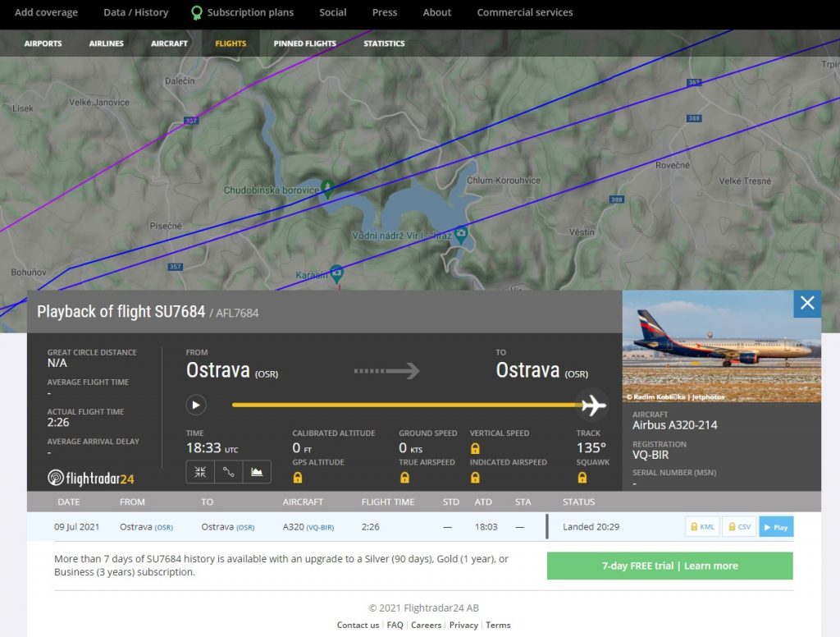This screenshot has height=637, width=840.
Task: Click the VQ-BIR registration in side panel
Action: [651, 456]
